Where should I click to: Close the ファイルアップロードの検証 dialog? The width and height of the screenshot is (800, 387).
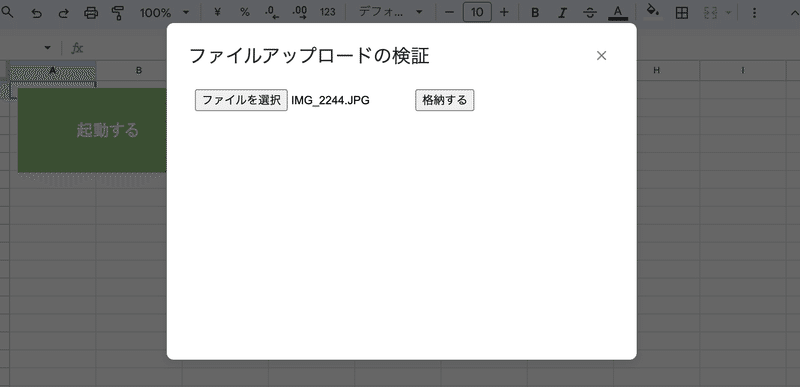point(602,56)
